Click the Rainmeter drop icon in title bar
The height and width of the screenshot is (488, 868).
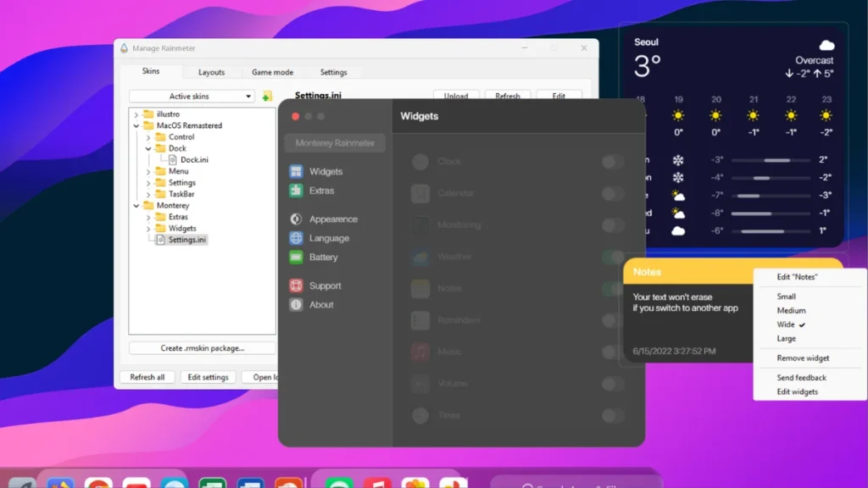pyautogui.click(x=124, y=48)
